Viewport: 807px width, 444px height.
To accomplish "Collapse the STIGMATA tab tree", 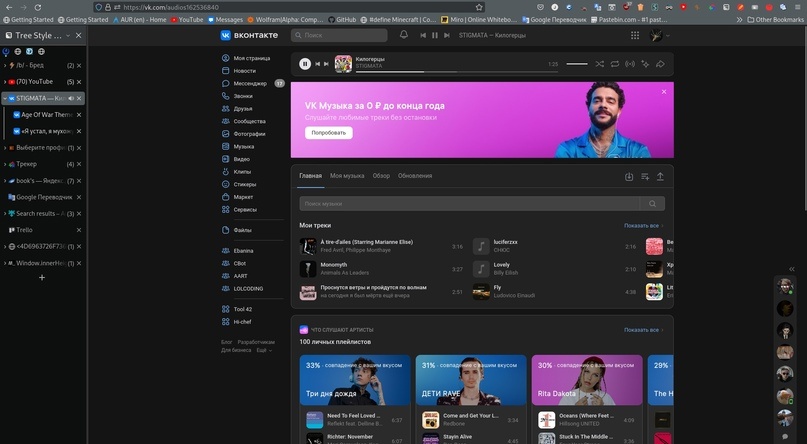I will click(x=5, y=98).
